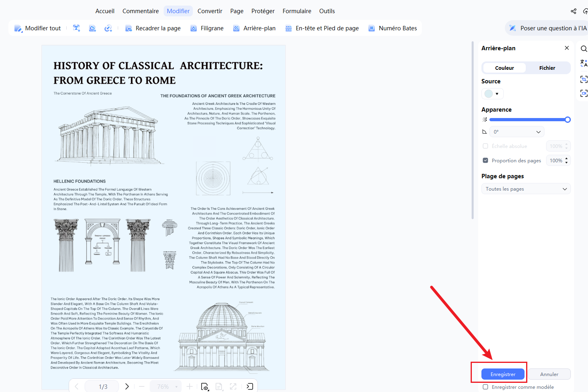The image size is (588, 392).
Task: Open search with the magnifier icon
Action: point(584,49)
